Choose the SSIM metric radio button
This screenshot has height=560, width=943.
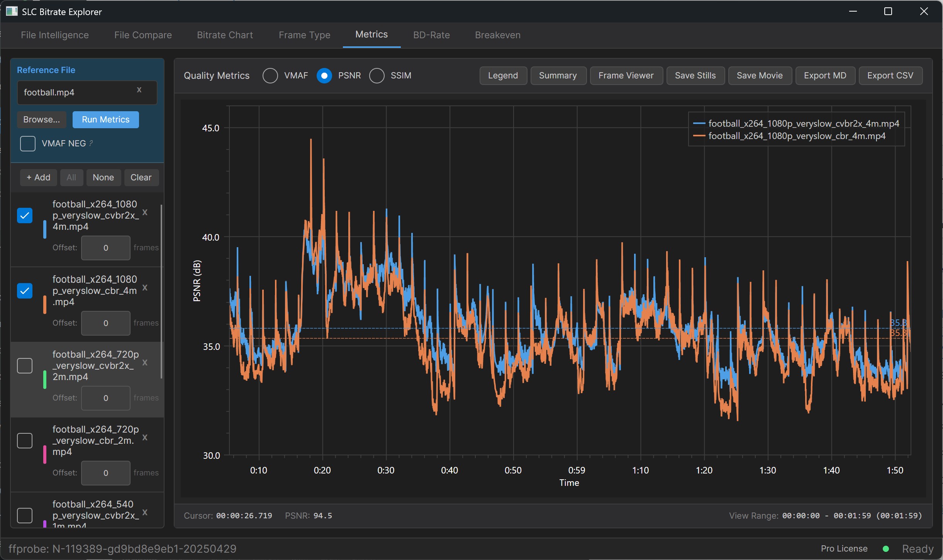coord(377,76)
